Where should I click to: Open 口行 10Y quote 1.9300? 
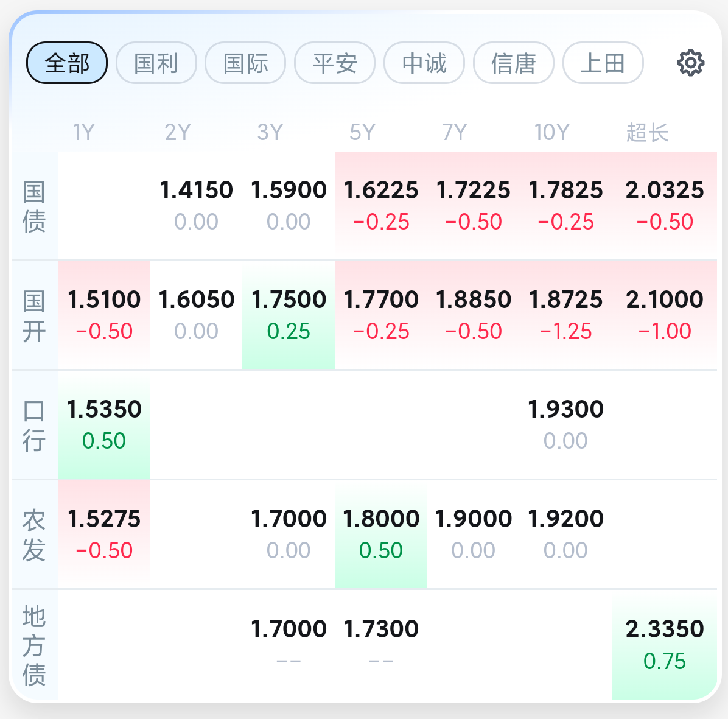(565, 424)
